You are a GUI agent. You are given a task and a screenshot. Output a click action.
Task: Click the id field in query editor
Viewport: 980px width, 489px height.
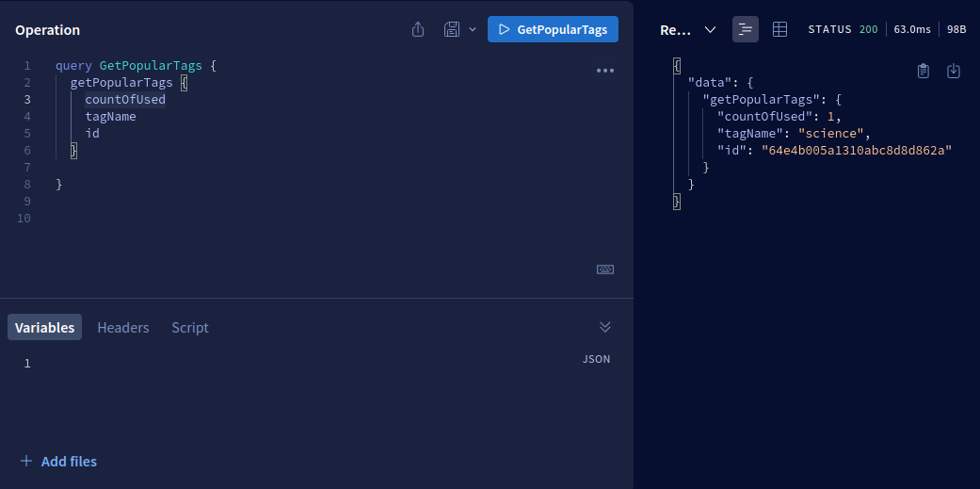coord(92,133)
